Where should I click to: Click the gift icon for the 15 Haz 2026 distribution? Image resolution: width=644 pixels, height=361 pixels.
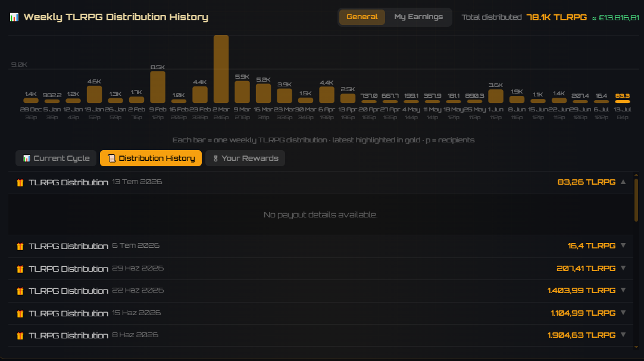click(x=20, y=314)
